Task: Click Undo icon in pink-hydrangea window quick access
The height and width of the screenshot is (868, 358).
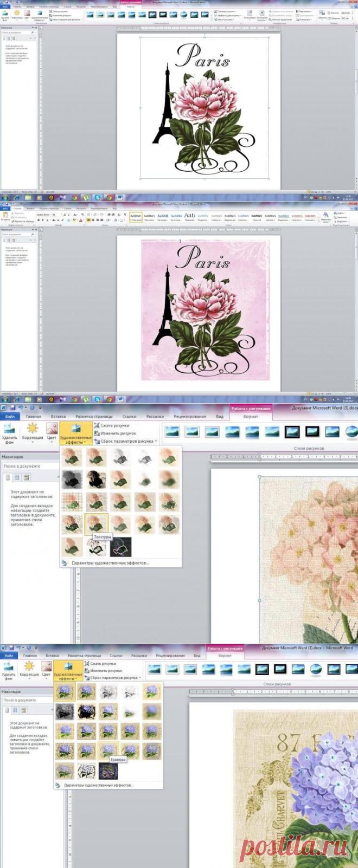Action: point(22,407)
